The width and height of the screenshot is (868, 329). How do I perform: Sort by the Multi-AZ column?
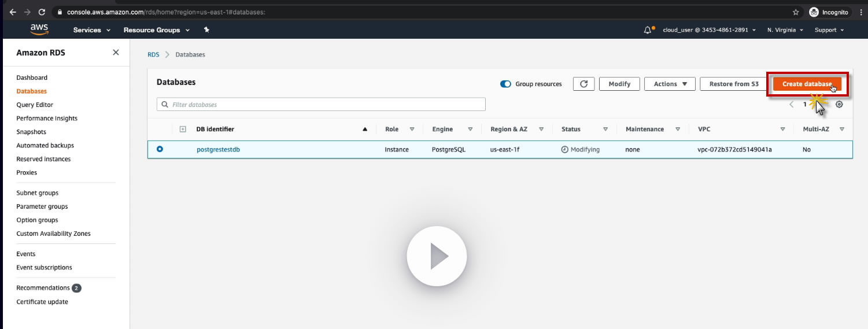tap(842, 130)
